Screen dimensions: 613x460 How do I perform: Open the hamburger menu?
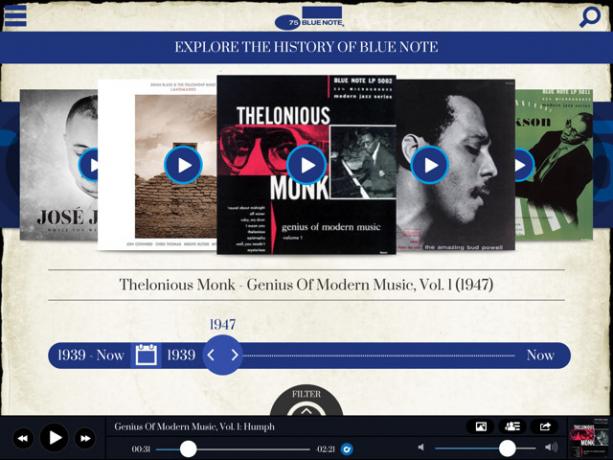[x=15, y=16]
